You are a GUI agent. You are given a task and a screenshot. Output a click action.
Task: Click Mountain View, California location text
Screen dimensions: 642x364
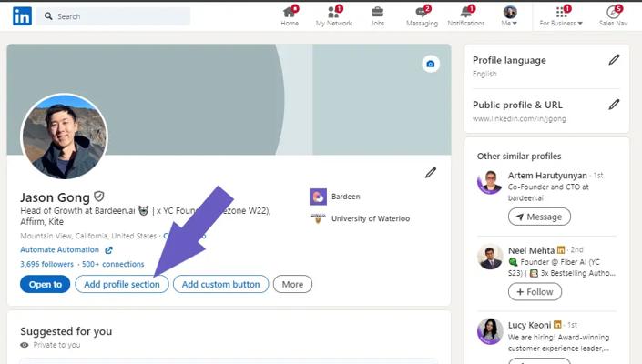click(x=88, y=236)
